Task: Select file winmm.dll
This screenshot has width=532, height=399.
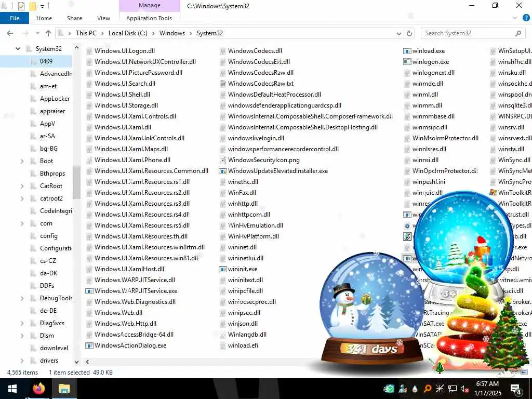Action: coord(427,105)
